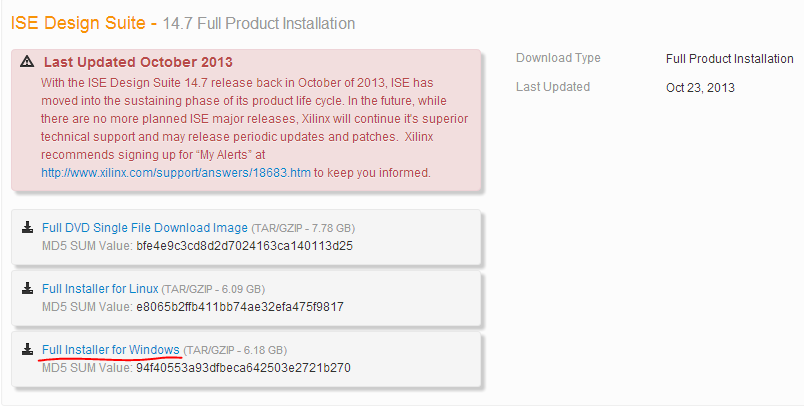This screenshot has height=411, width=804.
Task: Click the orange ISE Design Suite title
Action: click(x=77, y=22)
